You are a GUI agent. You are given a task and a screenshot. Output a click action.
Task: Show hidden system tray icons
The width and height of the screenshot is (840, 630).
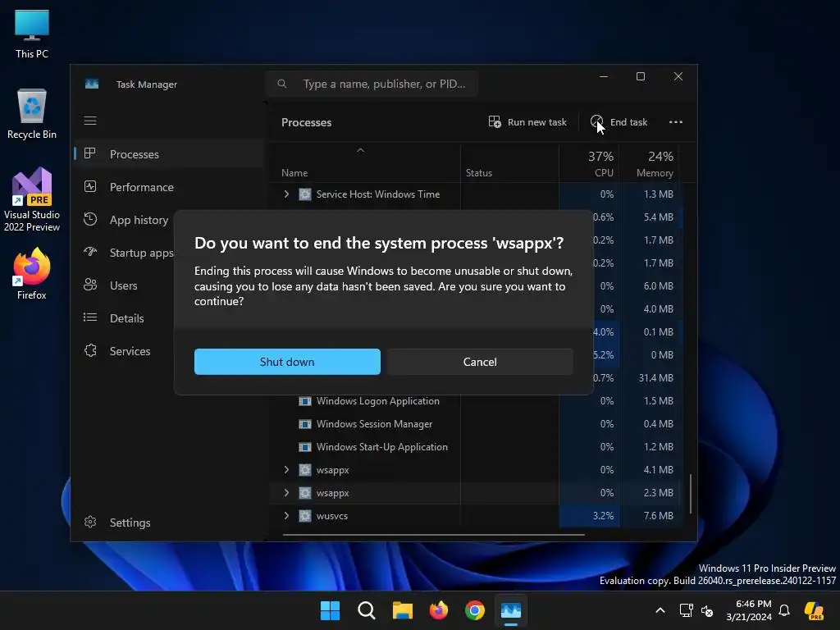point(660,610)
